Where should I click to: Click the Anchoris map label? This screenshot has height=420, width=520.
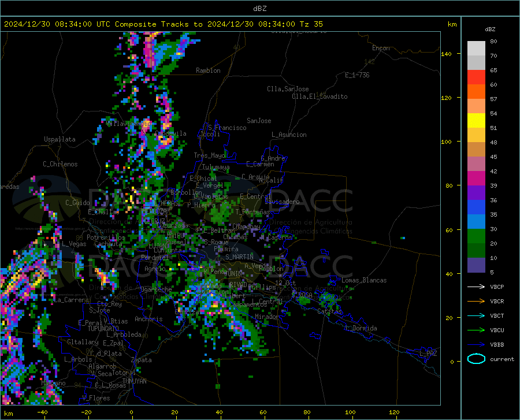pos(148,319)
